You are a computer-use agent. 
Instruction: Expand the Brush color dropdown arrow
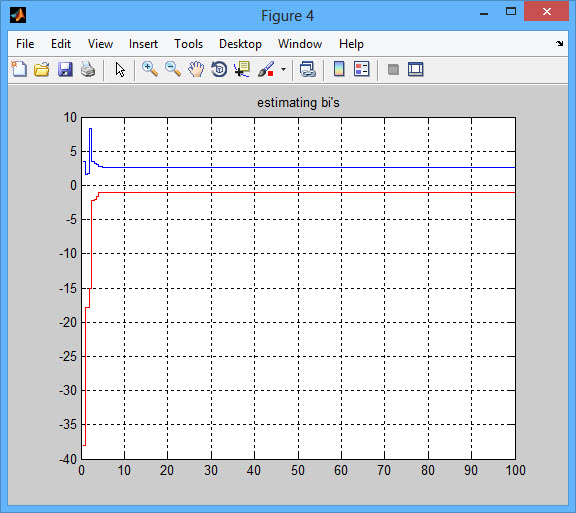coord(283,69)
